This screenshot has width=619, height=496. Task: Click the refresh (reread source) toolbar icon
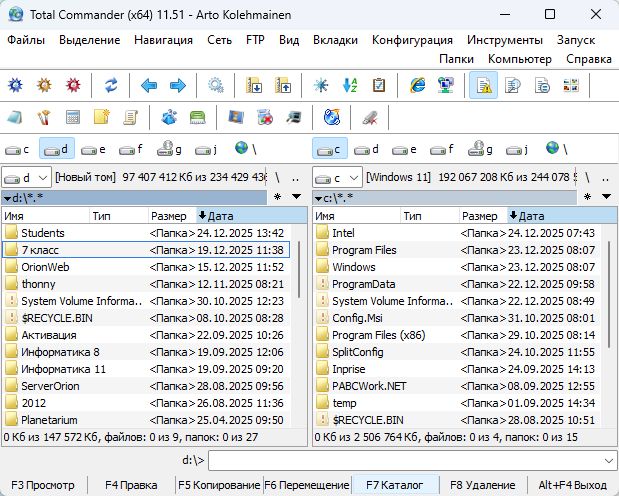click(x=112, y=86)
